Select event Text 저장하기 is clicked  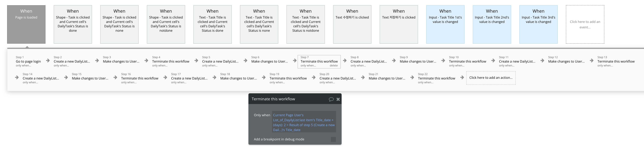tap(399, 25)
